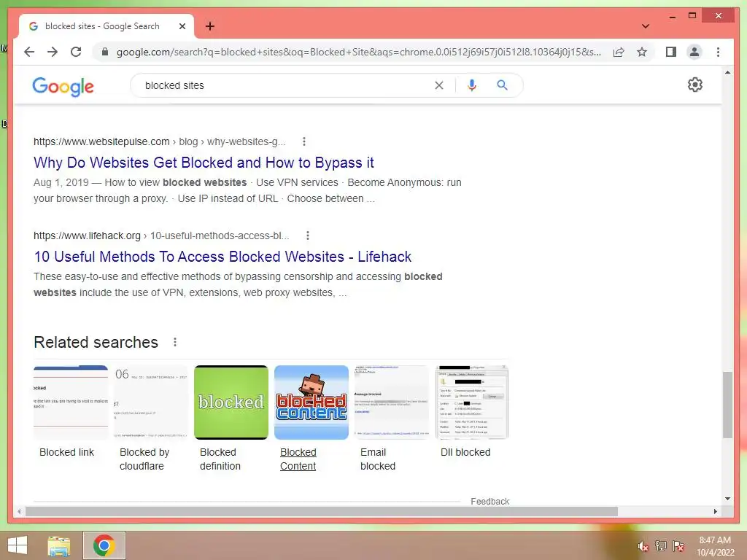Go back to previous page in Chrome

[29, 52]
